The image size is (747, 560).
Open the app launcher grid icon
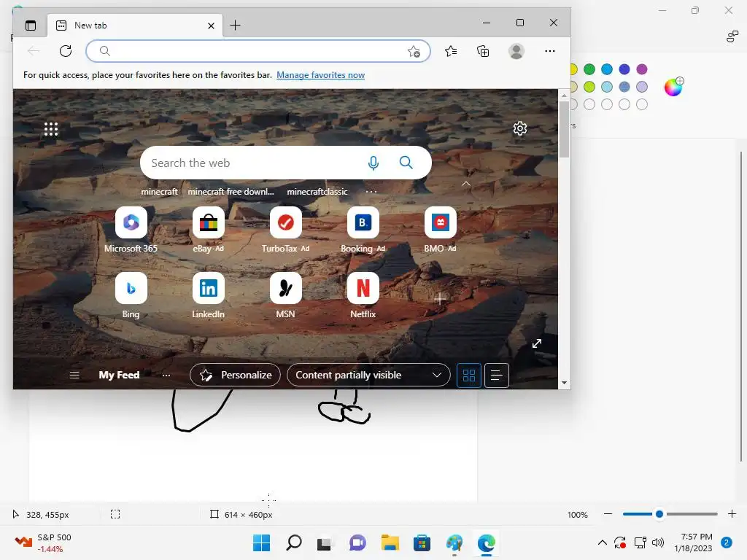pos(51,129)
